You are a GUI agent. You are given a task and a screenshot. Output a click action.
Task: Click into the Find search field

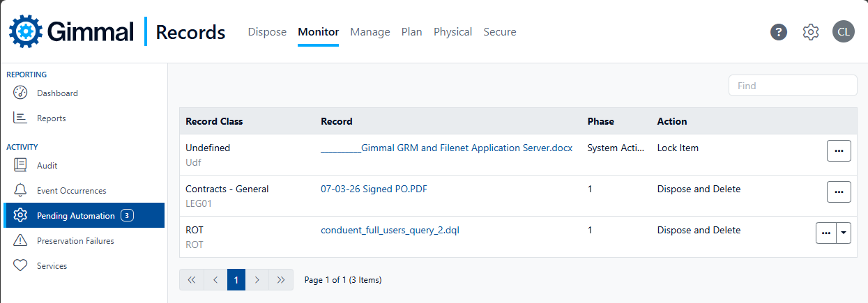[793, 86]
